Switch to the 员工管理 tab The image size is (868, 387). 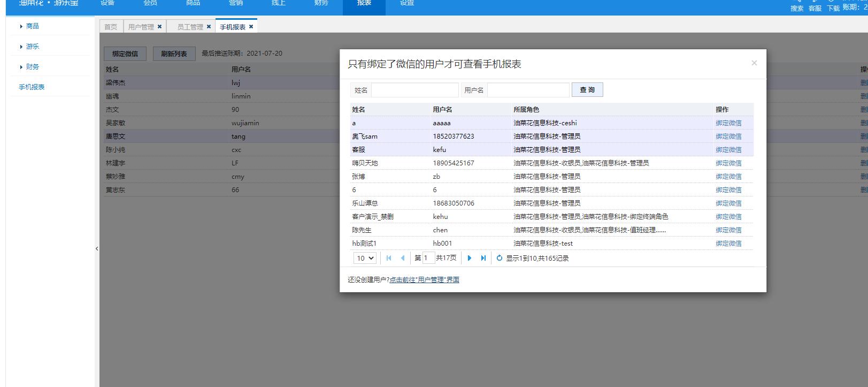tap(190, 26)
